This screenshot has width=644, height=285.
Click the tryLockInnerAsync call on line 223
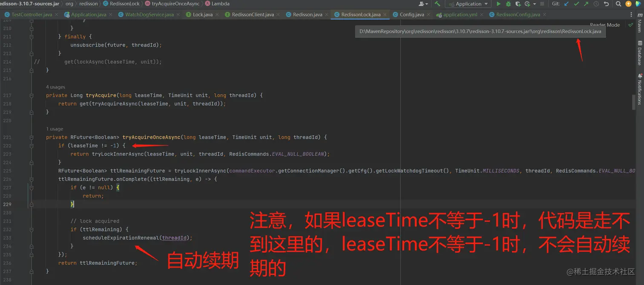[118, 154]
